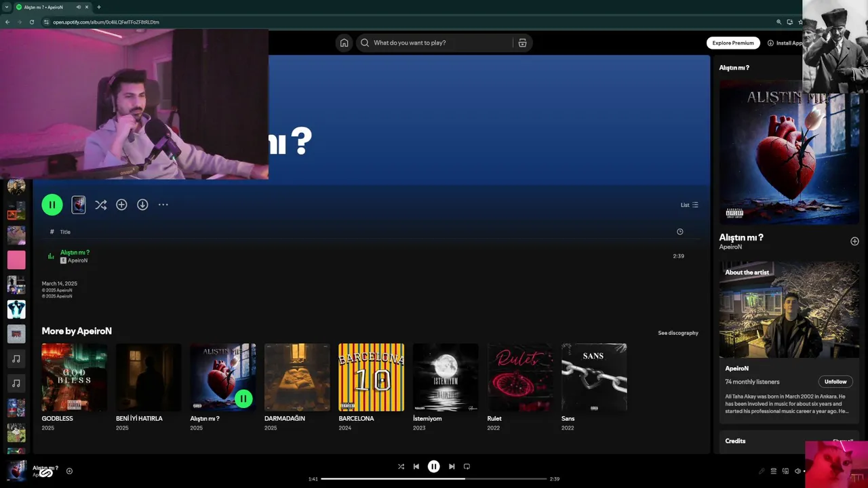Click the Credits section heading
Screen dimensions: 868x488
click(x=735, y=441)
